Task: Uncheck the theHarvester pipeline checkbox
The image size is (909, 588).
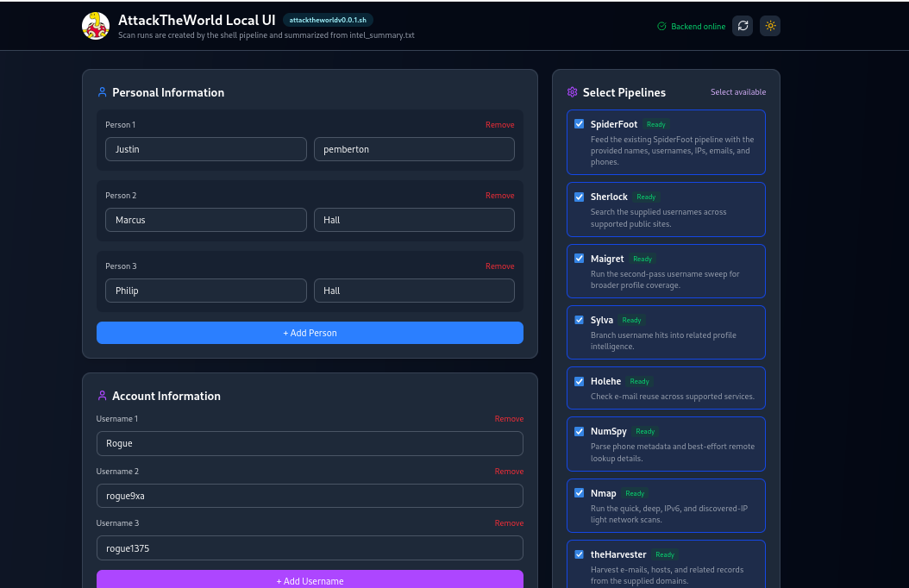Action: 580,554
